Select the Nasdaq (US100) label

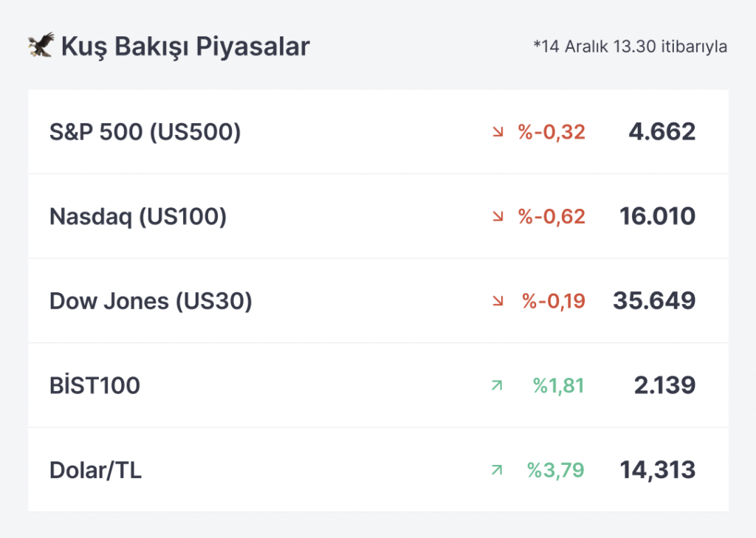pyautogui.click(x=138, y=216)
